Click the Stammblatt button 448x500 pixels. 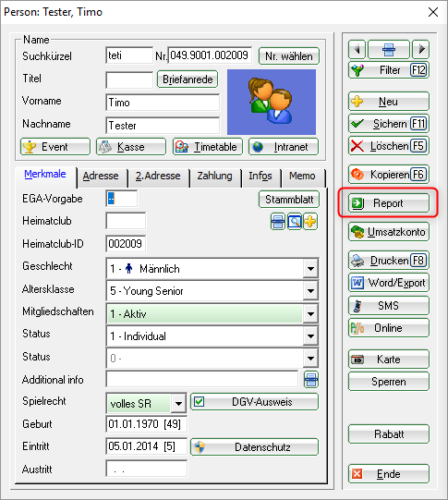289,200
